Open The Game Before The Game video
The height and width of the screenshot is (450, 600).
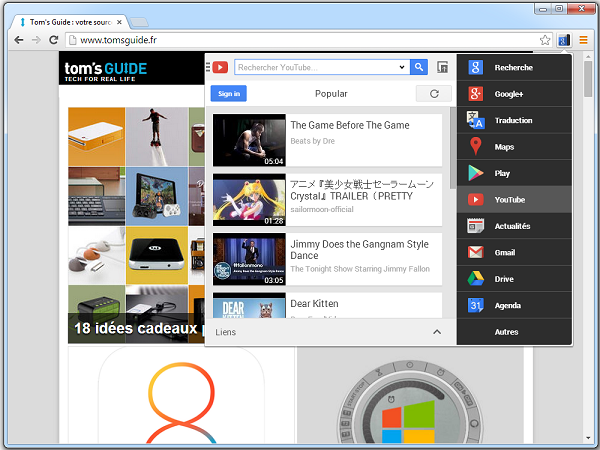click(x=350, y=125)
